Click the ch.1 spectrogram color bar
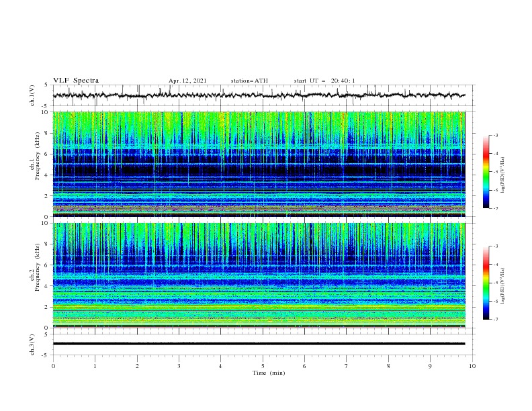 point(486,172)
